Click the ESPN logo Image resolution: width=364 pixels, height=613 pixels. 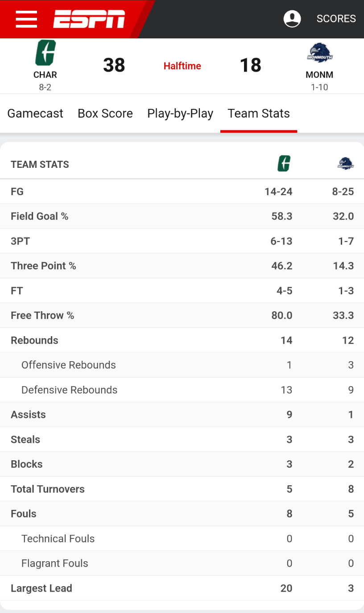point(89,19)
